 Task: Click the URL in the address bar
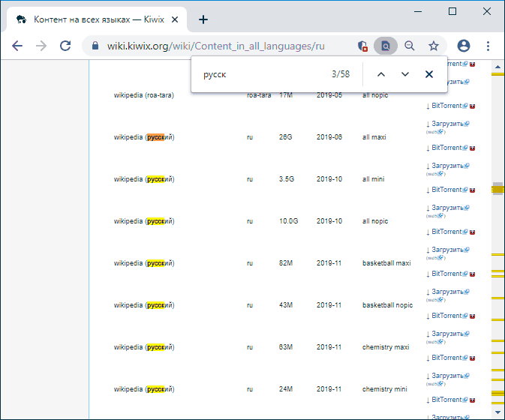coord(216,46)
